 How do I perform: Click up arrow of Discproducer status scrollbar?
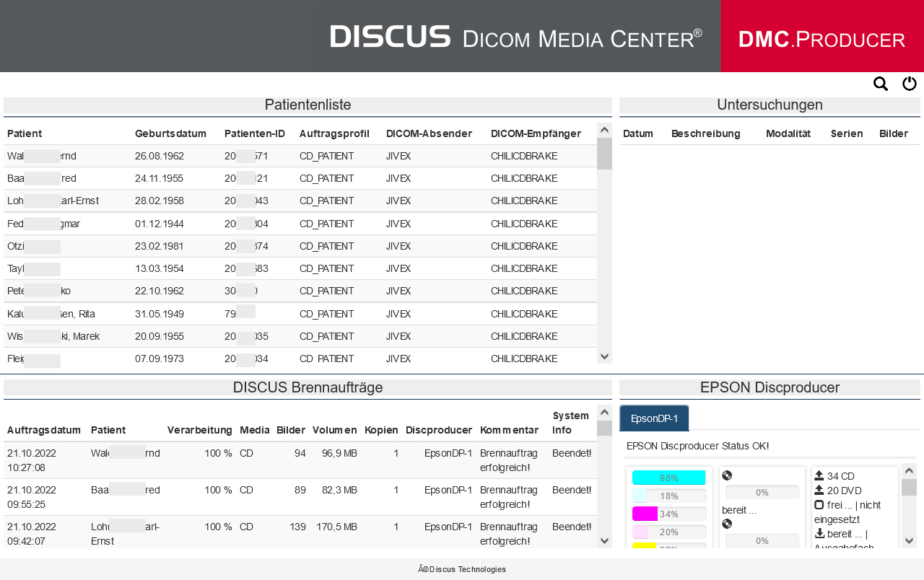click(909, 471)
